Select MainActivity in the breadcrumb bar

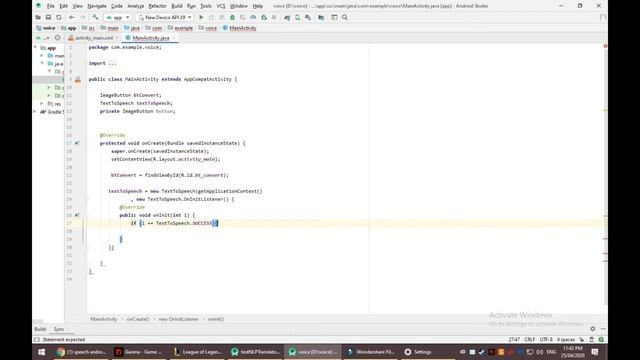(x=240, y=28)
